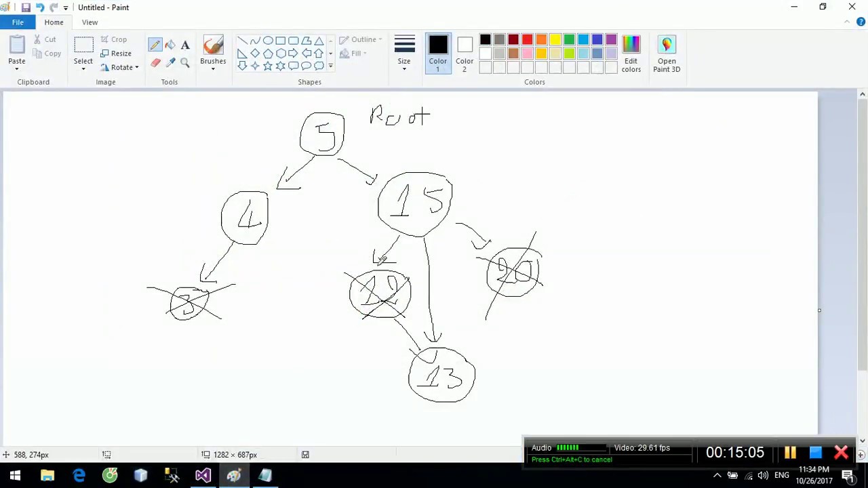Select the Eraser tool
The width and height of the screenshot is (868, 488).
(x=155, y=62)
